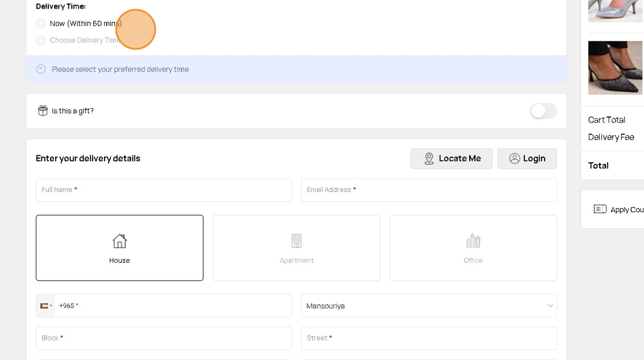Select Choose Delivery Time radio option
The width and height of the screenshot is (644, 360).
pos(41,40)
